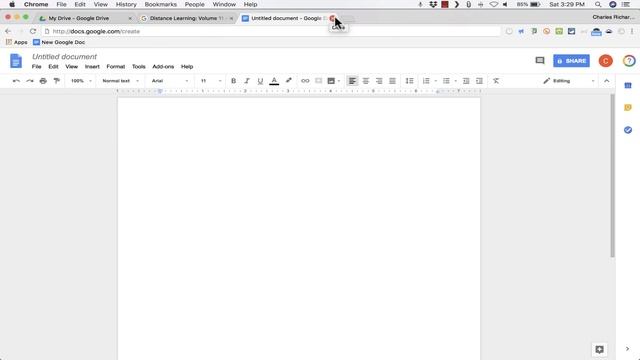Decrease indent of paragraph
The image size is (640, 360).
pos(466,81)
